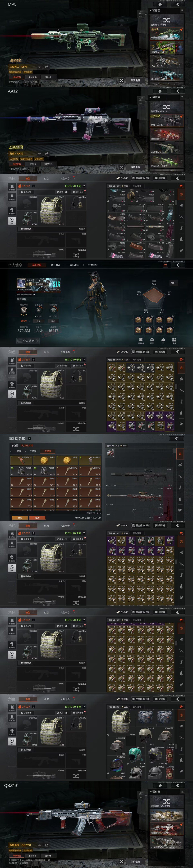
Task: Choose 格勒涂装 AK12 skin
Action: pyautogui.click(x=166, y=148)
